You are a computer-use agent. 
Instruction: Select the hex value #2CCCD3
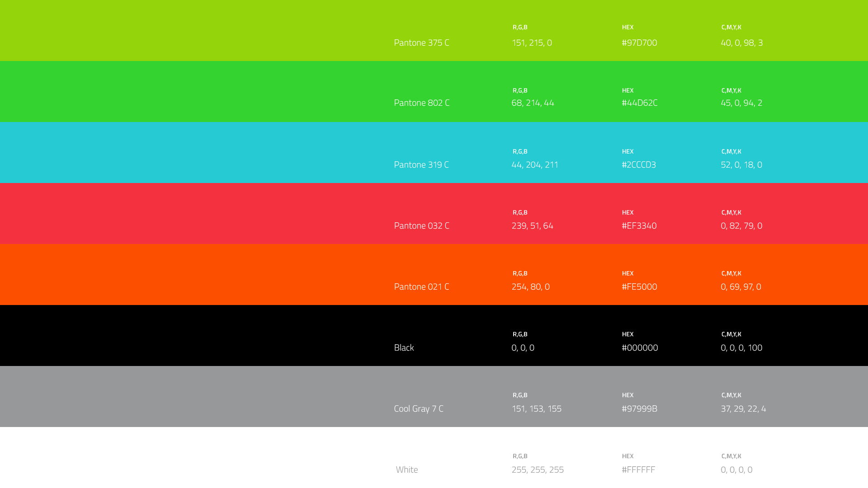pos(638,164)
